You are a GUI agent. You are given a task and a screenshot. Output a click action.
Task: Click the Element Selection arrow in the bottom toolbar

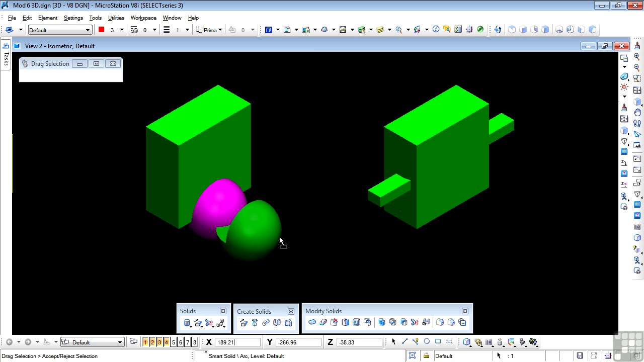click(x=393, y=342)
